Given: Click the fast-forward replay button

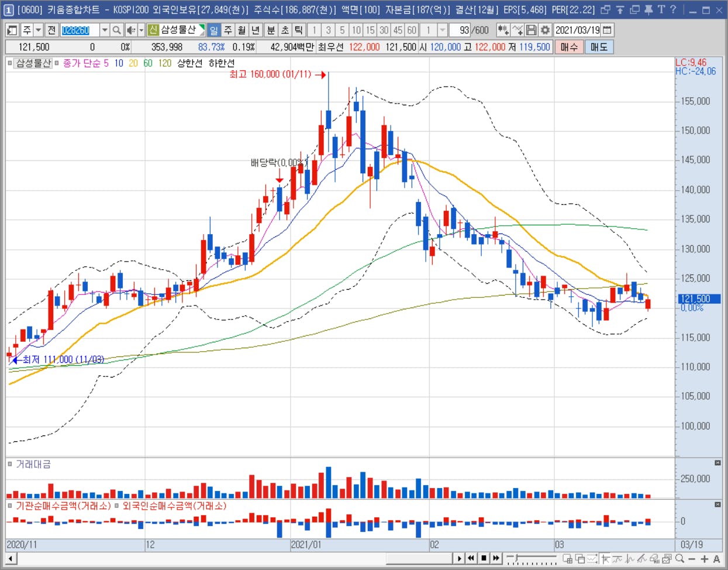Looking at the screenshot, I should [496, 558].
